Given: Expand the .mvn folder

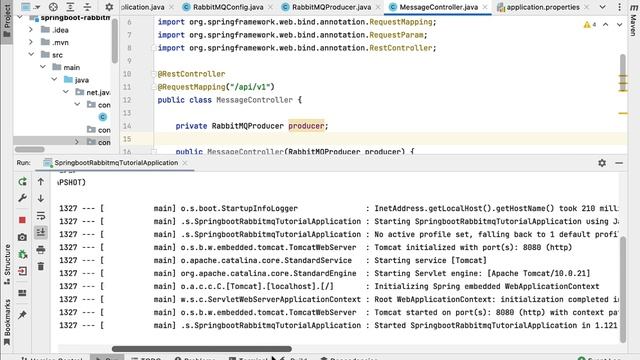Looking at the screenshot, I should point(31,42).
